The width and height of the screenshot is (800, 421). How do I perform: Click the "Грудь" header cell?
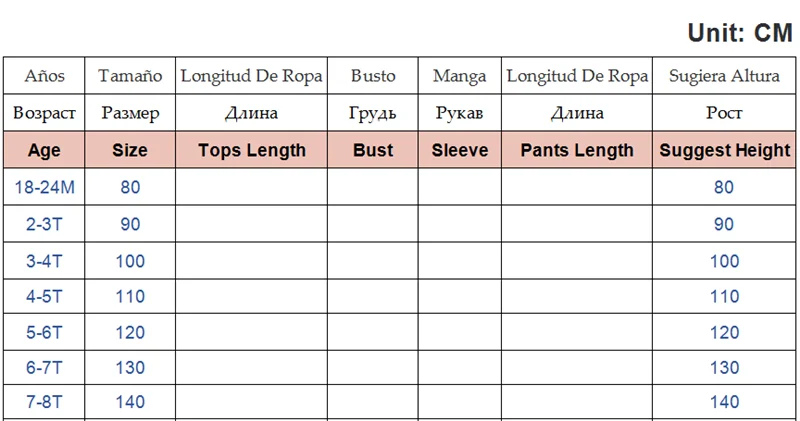373,113
